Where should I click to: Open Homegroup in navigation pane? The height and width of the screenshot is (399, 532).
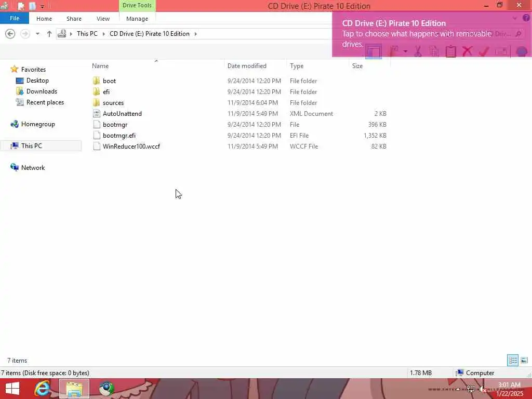click(37, 124)
